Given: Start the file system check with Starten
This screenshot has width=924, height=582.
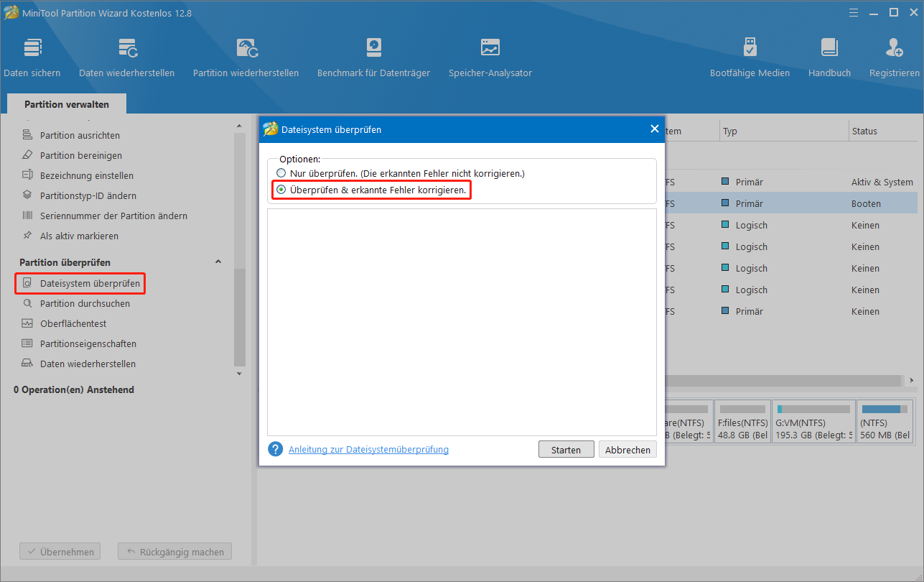Looking at the screenshot, I should tap(566, 449).
